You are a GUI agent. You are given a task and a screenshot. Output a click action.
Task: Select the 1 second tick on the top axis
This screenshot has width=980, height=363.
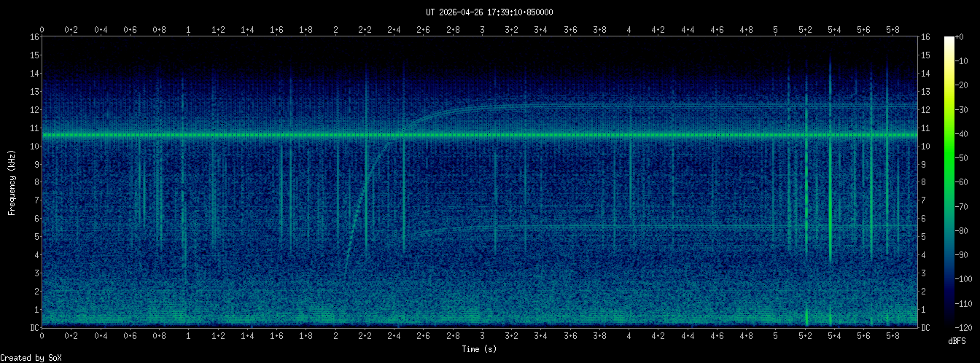tap(189, 30)
